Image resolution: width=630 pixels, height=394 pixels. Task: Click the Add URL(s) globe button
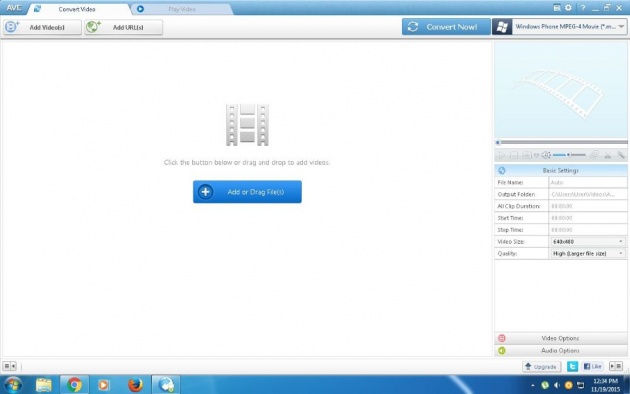coord(123,27)
